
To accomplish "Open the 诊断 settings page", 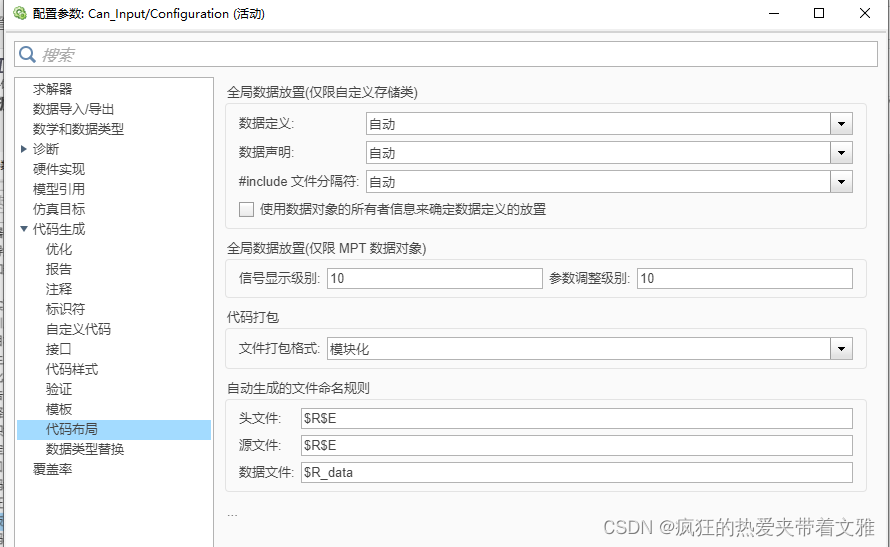I will [x=45, y=149].
